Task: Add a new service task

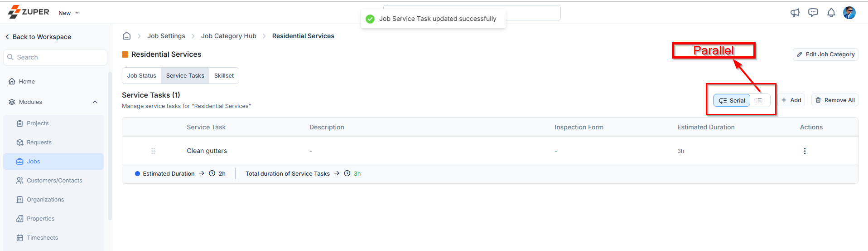Action: (791, 100)
